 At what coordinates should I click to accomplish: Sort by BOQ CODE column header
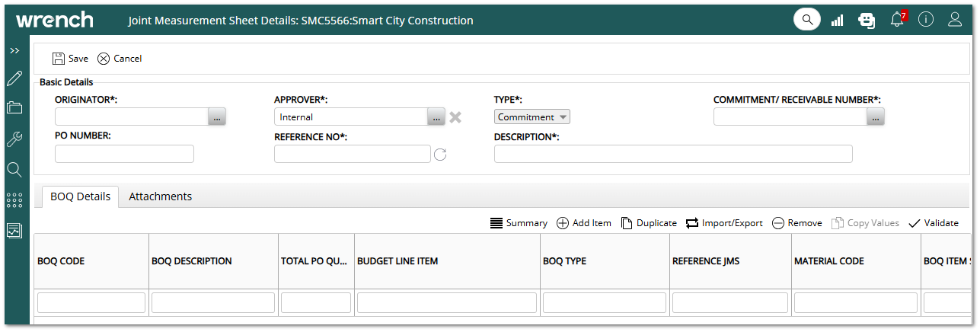91,261
